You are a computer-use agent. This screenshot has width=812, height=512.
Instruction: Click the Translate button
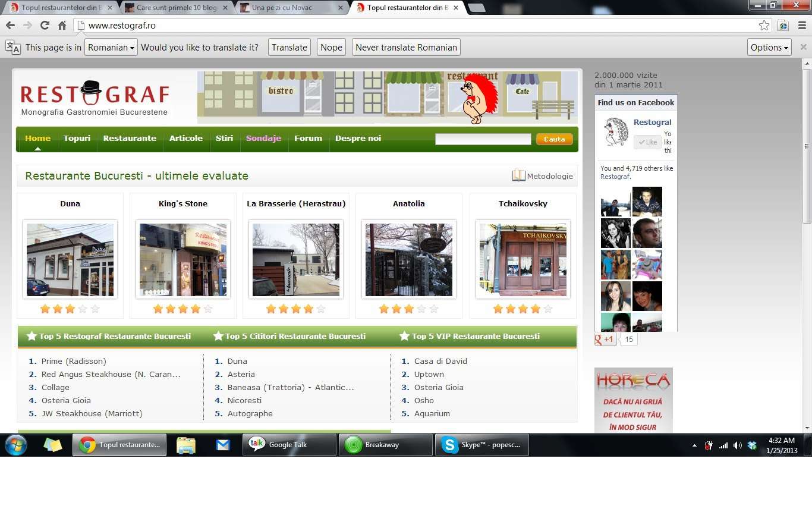(289, 48)
